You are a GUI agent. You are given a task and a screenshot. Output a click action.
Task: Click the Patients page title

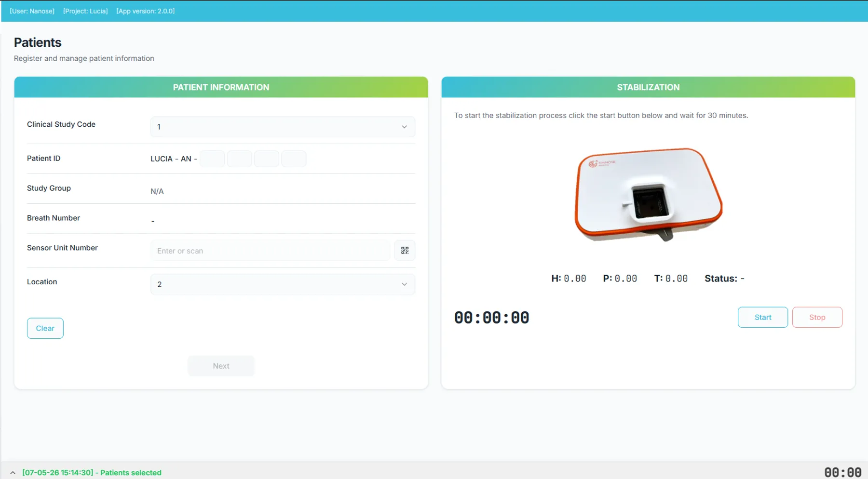[x=38, y=42]
